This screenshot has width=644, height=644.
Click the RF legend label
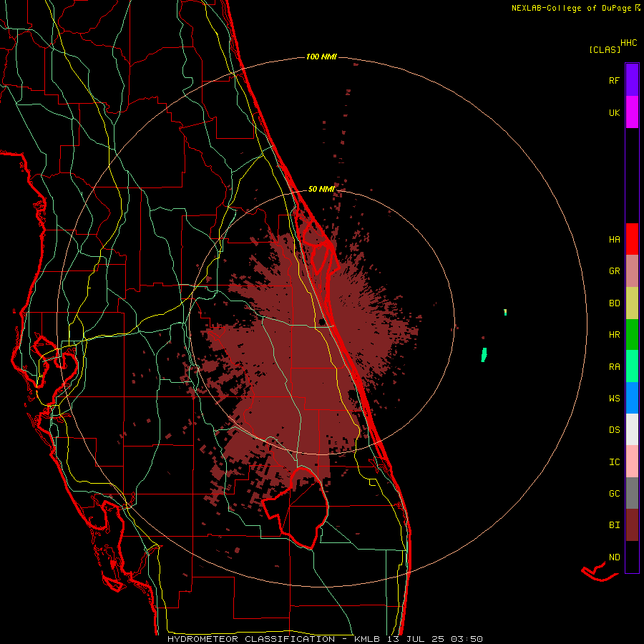(615, 80)
